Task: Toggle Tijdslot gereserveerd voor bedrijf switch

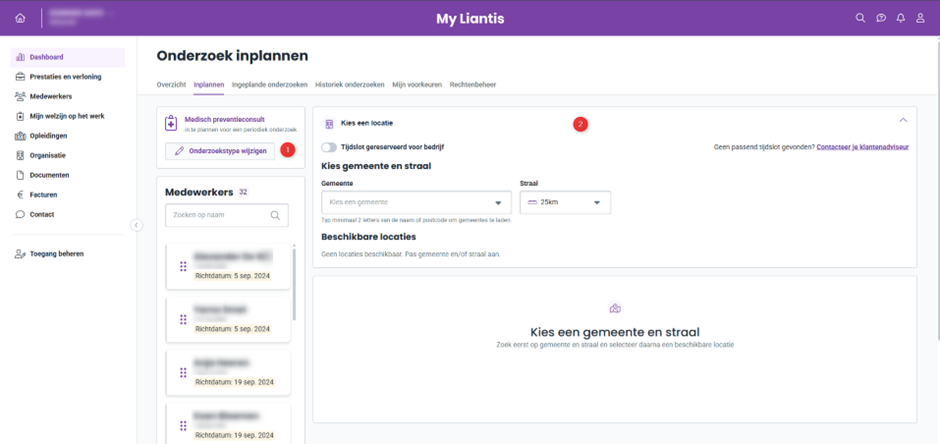Action: click(x=329, y=147)
